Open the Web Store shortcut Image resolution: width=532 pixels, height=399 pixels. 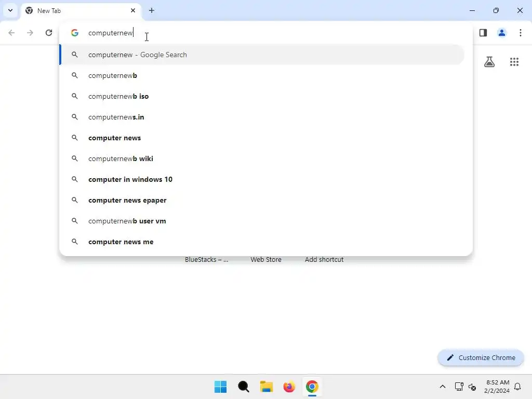(x=266, y=260)
